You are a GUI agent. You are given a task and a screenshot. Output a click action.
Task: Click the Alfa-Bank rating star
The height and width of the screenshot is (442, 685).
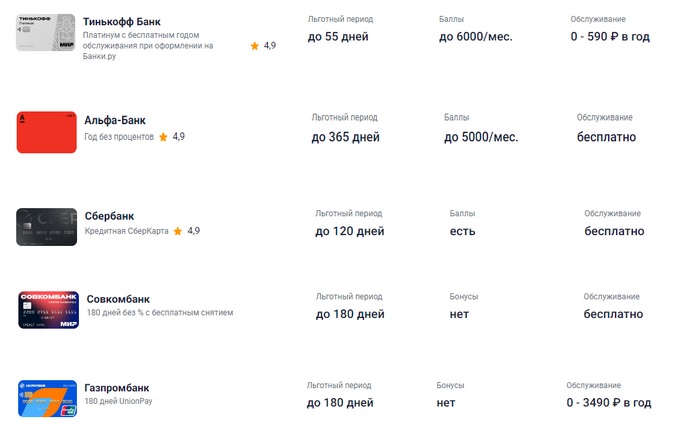[163, 136]
